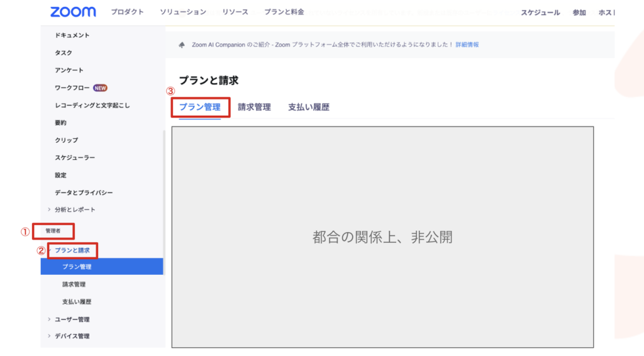Screen dimensions: 644x356
Task: Click the left sidebar vertical scrollbar
Action: [164, 189]
